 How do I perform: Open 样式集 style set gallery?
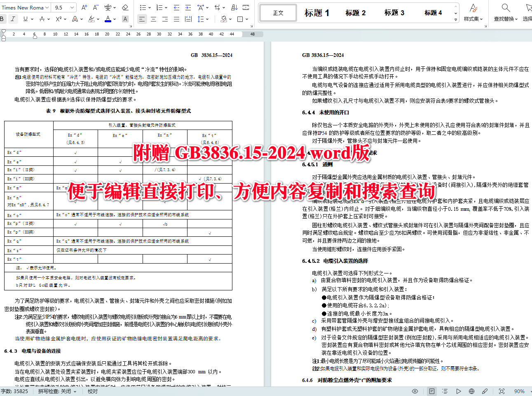point(473,12)
